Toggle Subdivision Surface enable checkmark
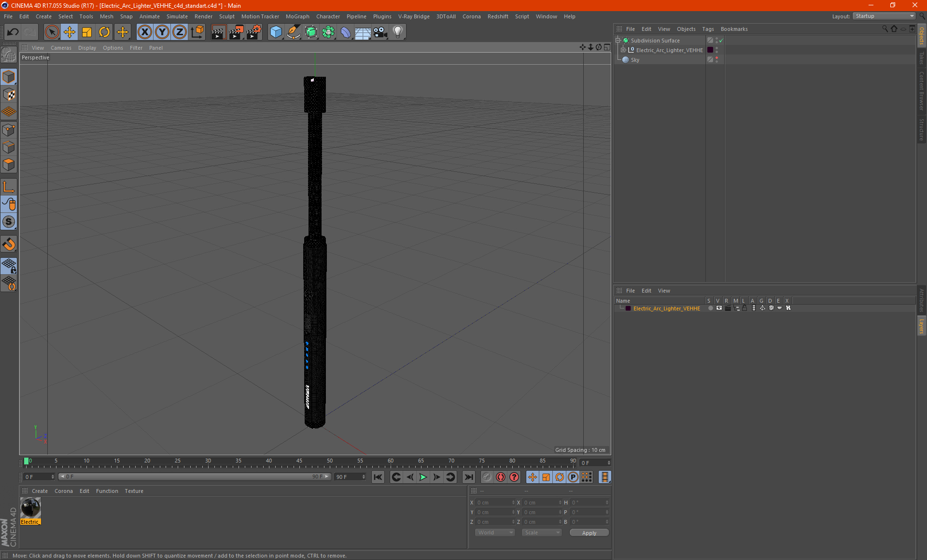 [721, 41]
